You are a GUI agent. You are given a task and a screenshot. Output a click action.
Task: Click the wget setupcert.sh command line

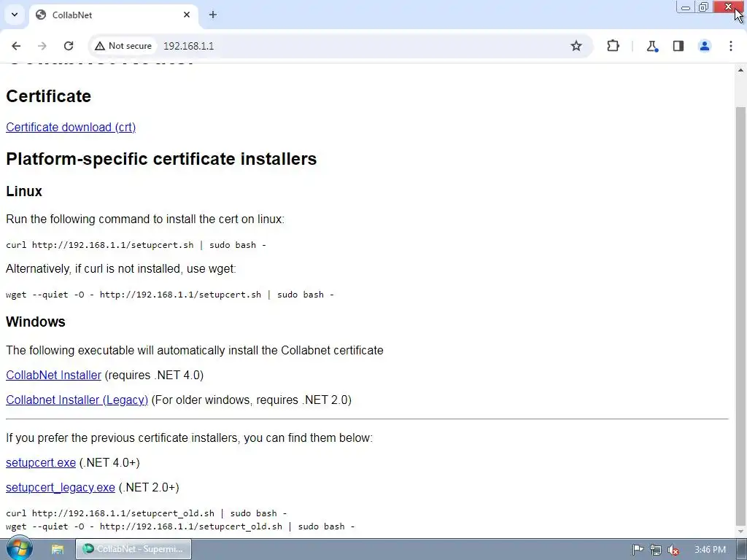tap(169, 295)
